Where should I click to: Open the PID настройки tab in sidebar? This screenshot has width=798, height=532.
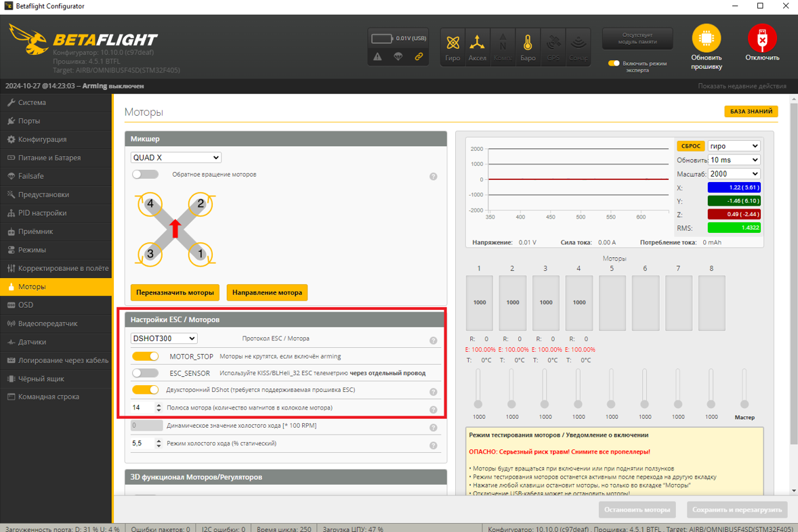(x=42, y=213)
